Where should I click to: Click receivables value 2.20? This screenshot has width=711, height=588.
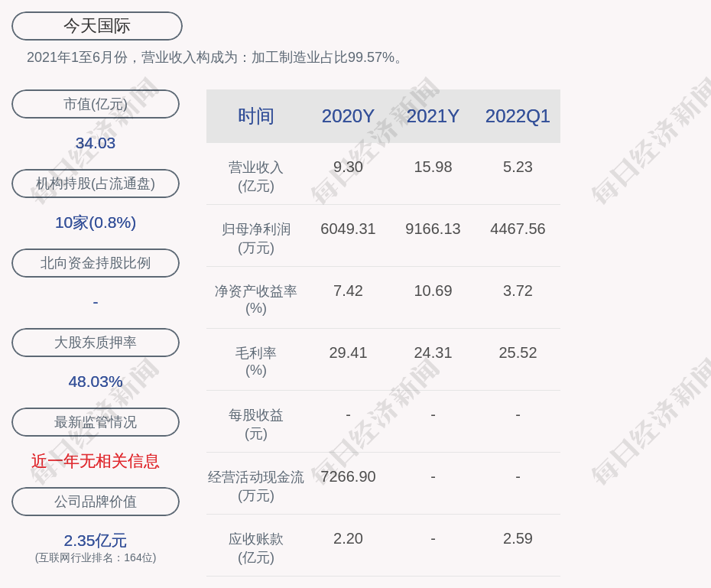point(348,538)
